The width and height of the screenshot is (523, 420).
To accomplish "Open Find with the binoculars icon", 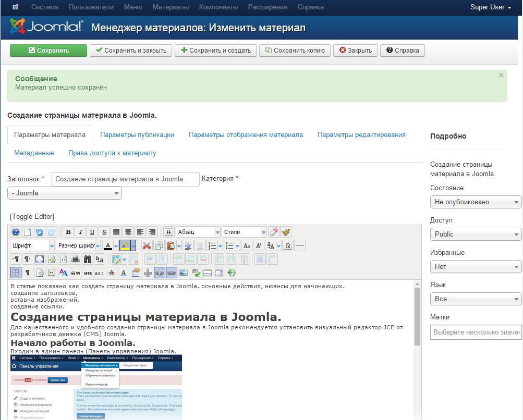I will click(x=87, y=259).
